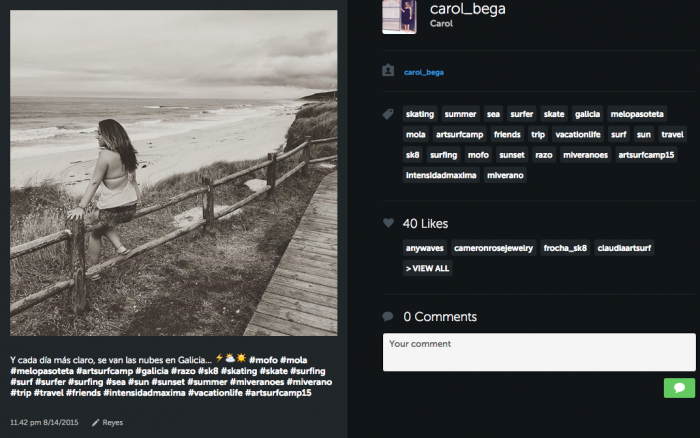Viewport: 700px width, 438px height.
Task: Click the speech bubble icon beside 0 Comments
Action: point(388,316)
